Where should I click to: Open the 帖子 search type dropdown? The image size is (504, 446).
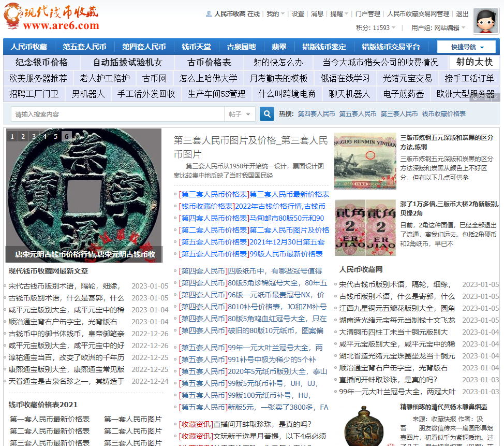click(x=240, y=114)
